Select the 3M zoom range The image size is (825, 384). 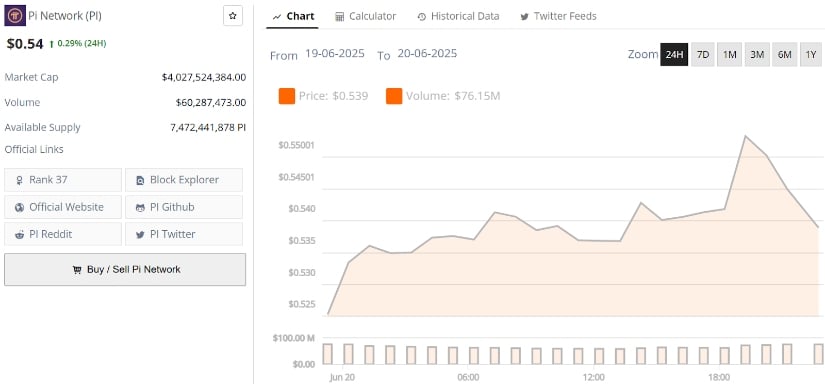(757, 54)
